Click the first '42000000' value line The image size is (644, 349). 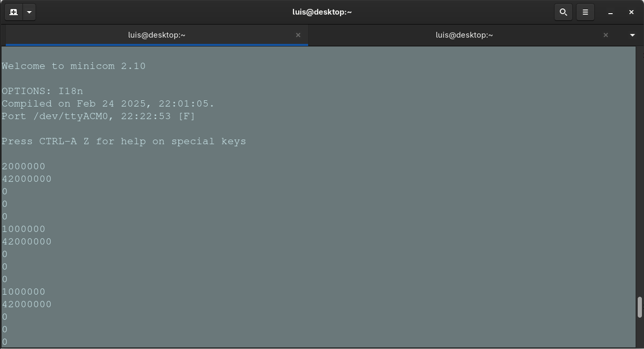point(27,179)
